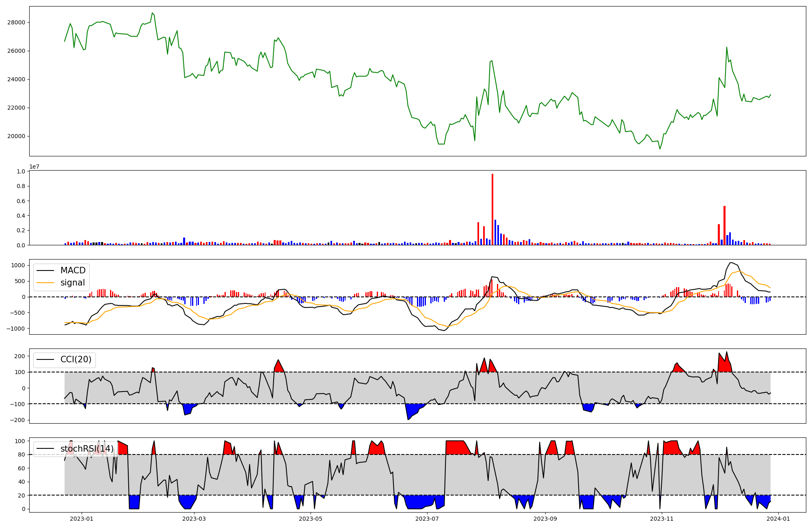
Task: Click the stochRSI(14) legend label
Action: click(87, 448)
